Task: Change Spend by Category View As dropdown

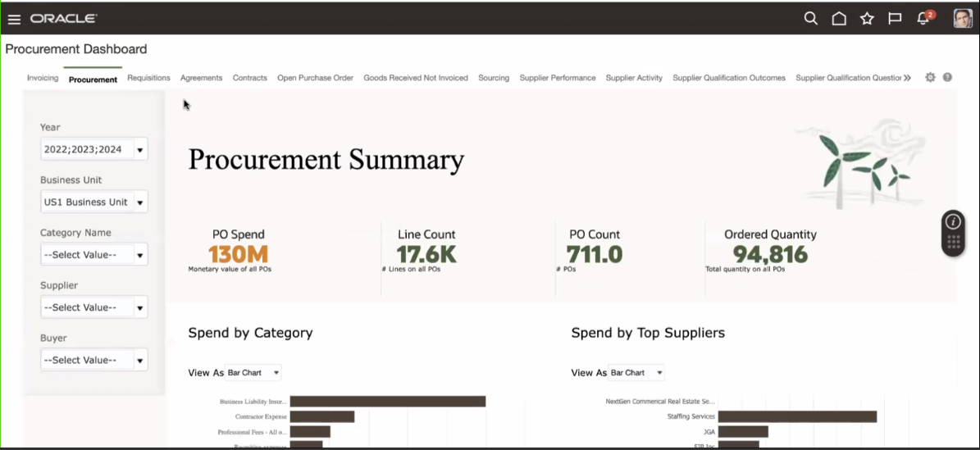Action: point(253,372)
